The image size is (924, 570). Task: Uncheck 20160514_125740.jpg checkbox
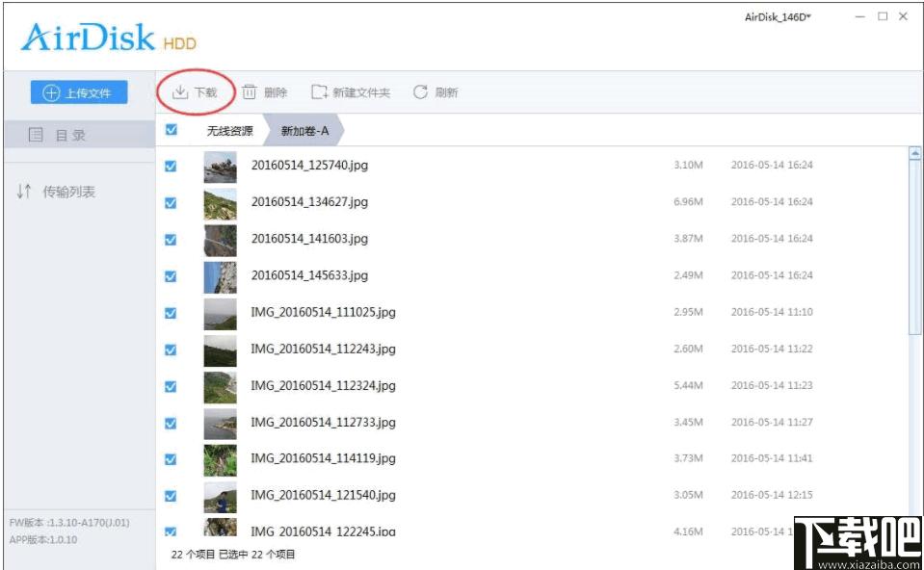[171, 166]
